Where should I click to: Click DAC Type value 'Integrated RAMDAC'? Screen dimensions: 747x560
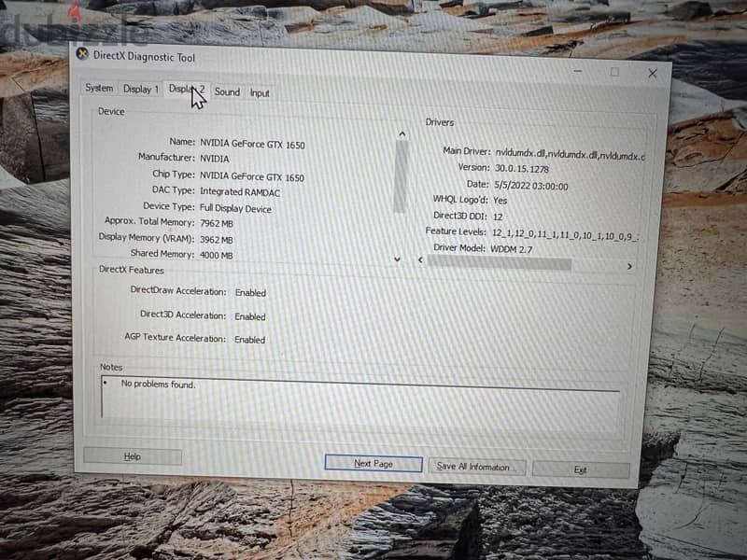(x=240, y=192)
